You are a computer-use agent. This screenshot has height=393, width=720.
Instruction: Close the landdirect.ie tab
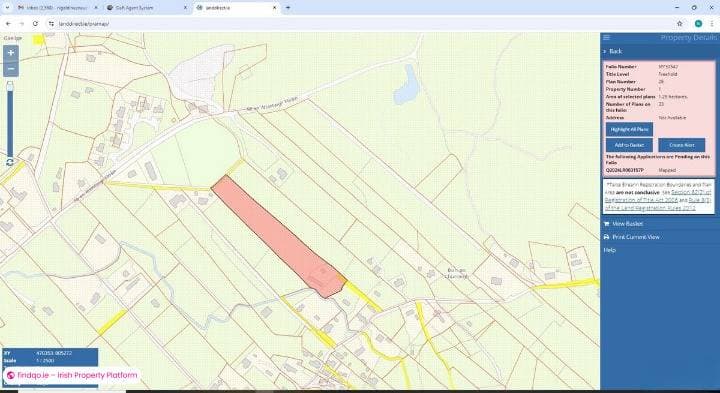click(275, 8)
